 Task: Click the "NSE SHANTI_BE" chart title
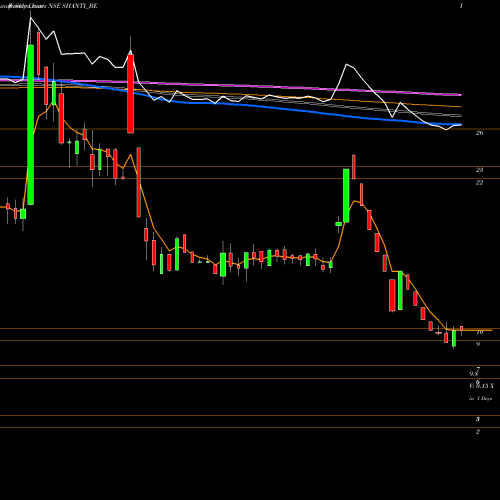pyautogui.click(x=73, y=6)
